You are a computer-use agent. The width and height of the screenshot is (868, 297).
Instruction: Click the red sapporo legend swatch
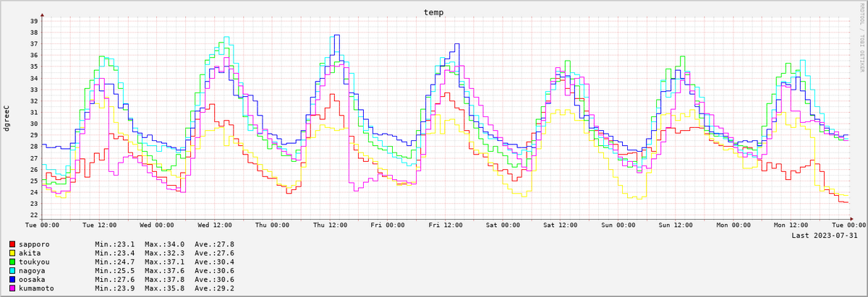click(12, 244)
